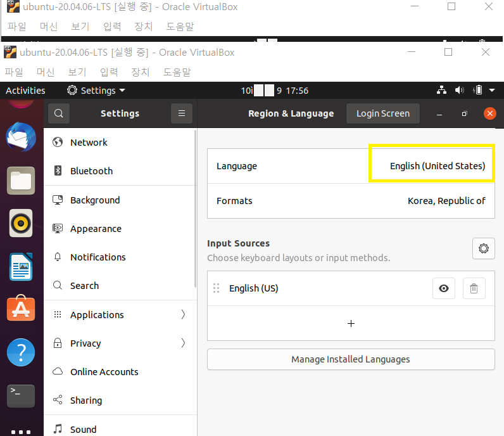
Task: Open 입력 menu in front VirtualBox window
Action: [x=109, y=72]
